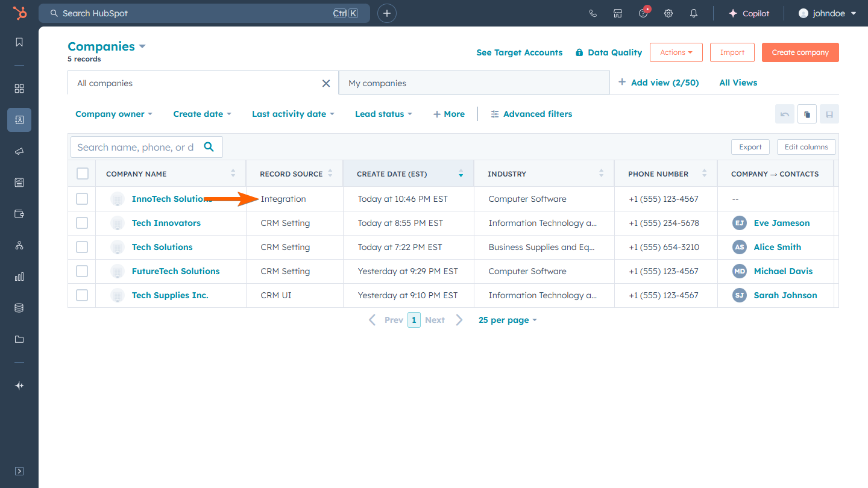This screenshot has width=868, height=488.
Task: Open the reporting bar chart icon
Action: (19, 277)
